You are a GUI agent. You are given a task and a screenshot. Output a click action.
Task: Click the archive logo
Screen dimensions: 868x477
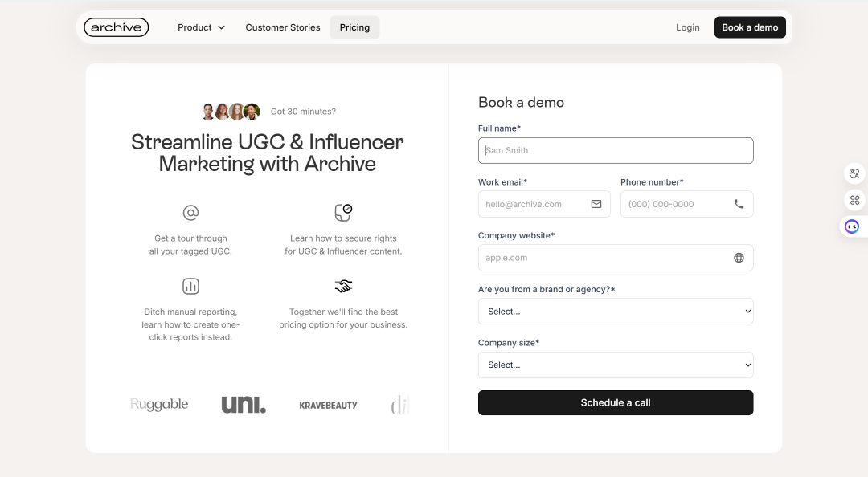click(x=117, y=27)
